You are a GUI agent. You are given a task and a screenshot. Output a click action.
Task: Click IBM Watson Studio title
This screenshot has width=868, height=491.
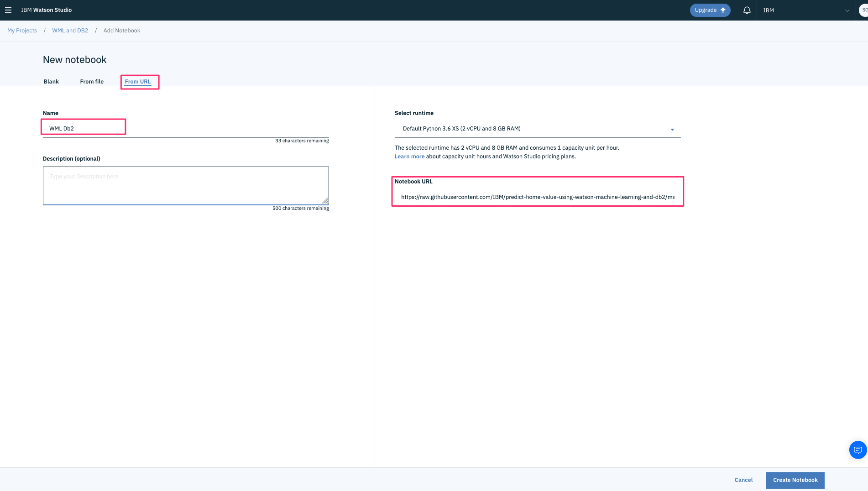(46, 10)
